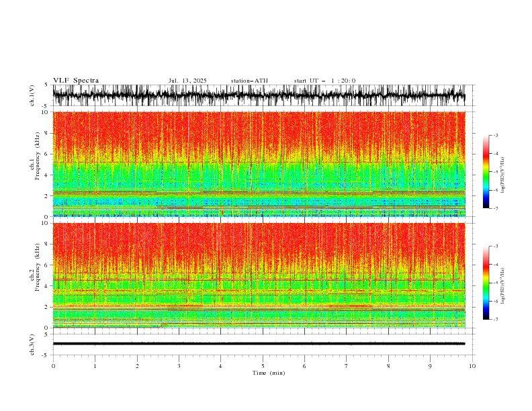The image size is (532, 411).
Task: Click the date 'Jul. 13, 2025'
Action: tap(187, 81)
